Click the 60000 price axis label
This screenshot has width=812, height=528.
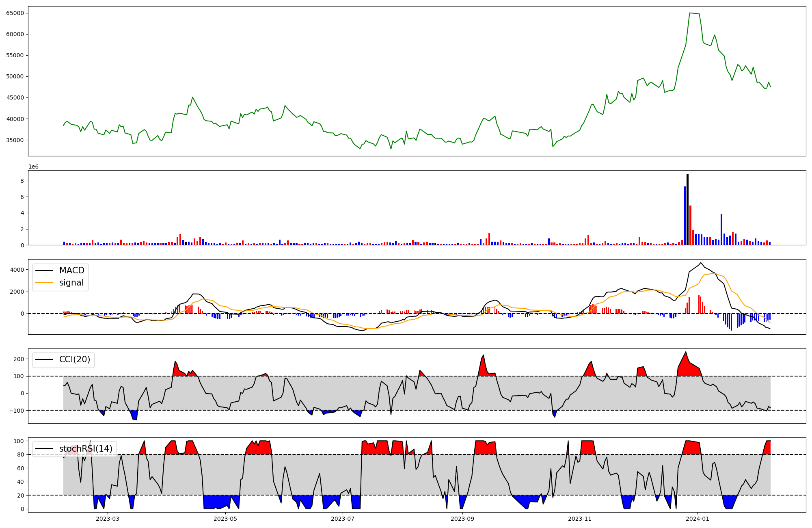click(x=15, y=34)
